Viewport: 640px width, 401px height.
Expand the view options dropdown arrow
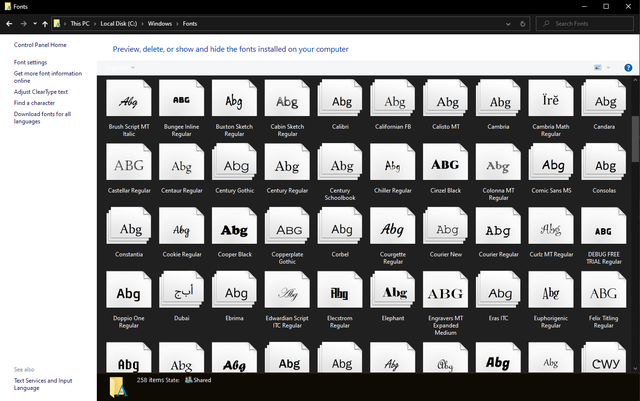[608, 67]
